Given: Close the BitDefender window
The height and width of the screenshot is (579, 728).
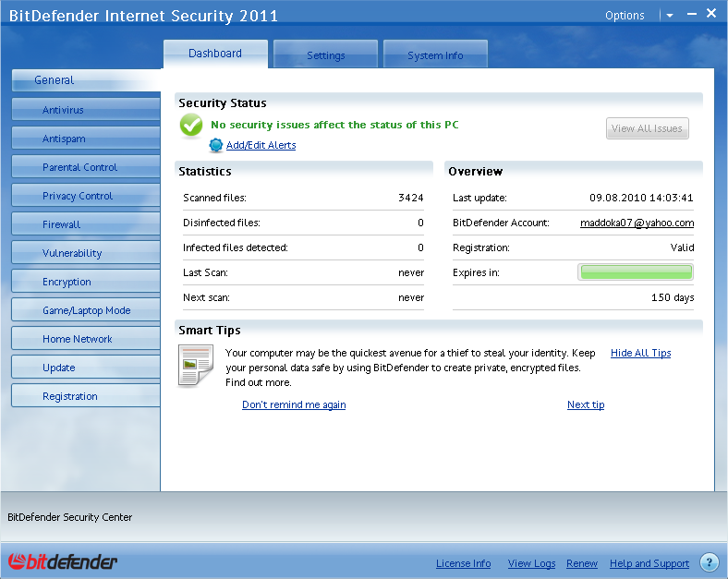Looking at the screenshot, I should coord(711,14).
